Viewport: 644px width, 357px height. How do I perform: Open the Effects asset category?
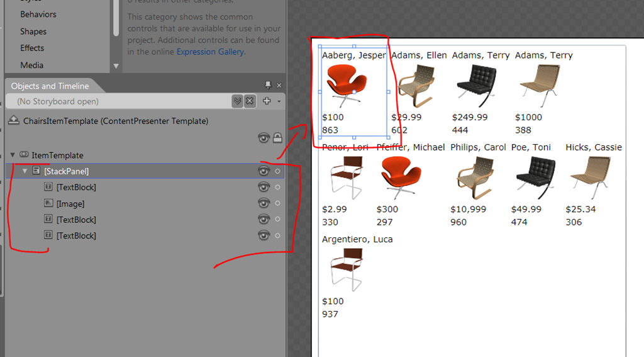click(x=32, y=48)
